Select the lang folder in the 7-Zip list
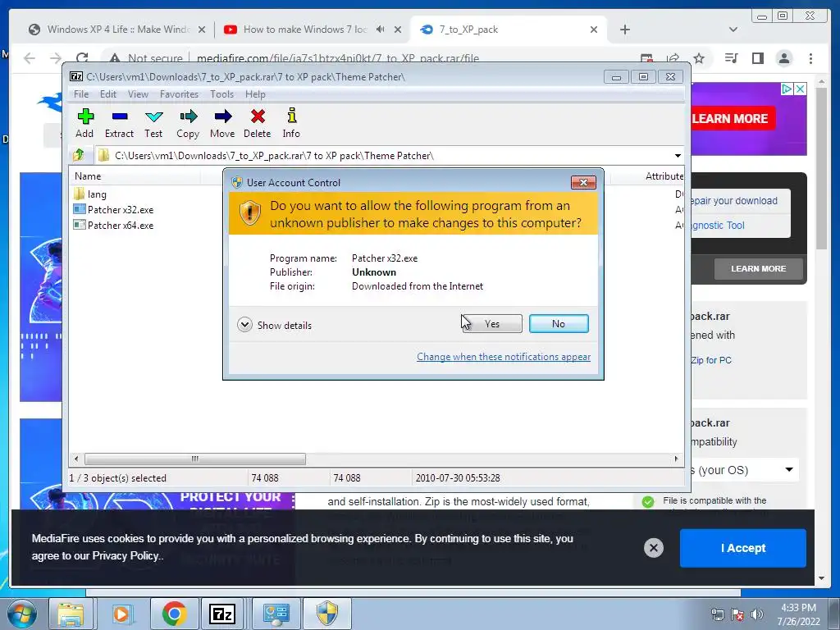 90,194
